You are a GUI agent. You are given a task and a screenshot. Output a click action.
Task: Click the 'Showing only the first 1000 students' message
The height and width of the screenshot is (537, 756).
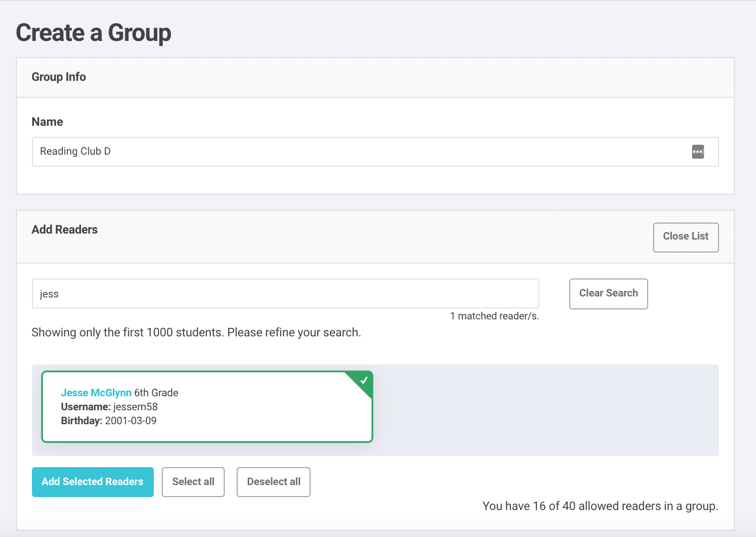click(196, 332)
